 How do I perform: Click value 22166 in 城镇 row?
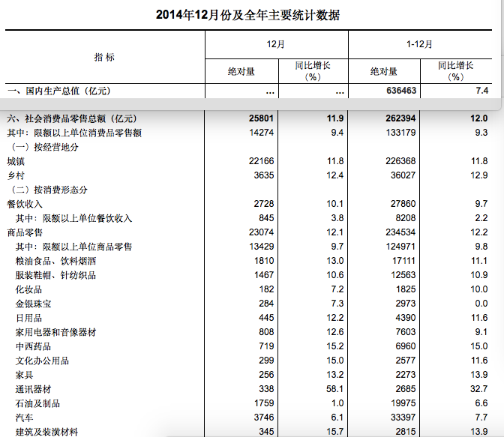[261, 161]
